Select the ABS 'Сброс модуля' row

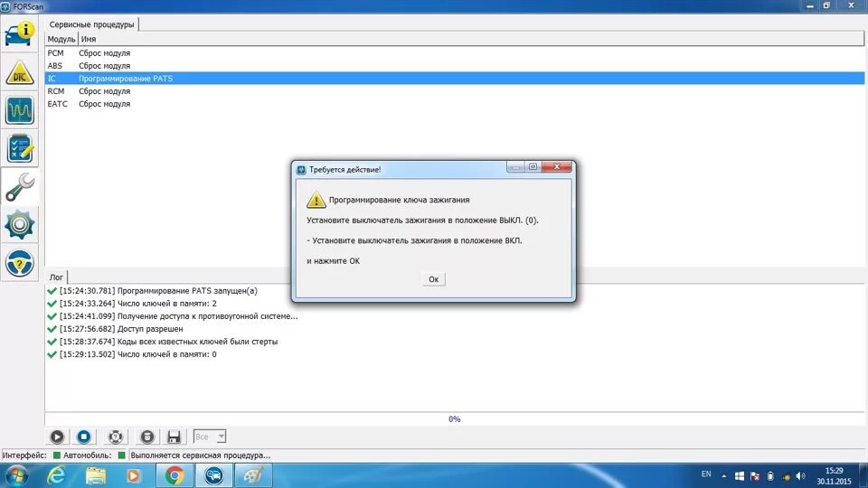click(455, 66)
